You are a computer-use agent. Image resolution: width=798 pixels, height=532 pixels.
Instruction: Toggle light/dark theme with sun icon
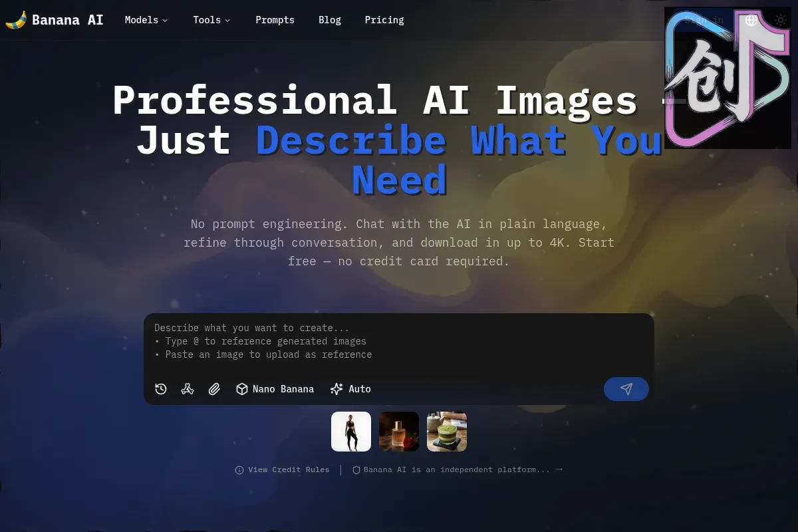point(781,20)
